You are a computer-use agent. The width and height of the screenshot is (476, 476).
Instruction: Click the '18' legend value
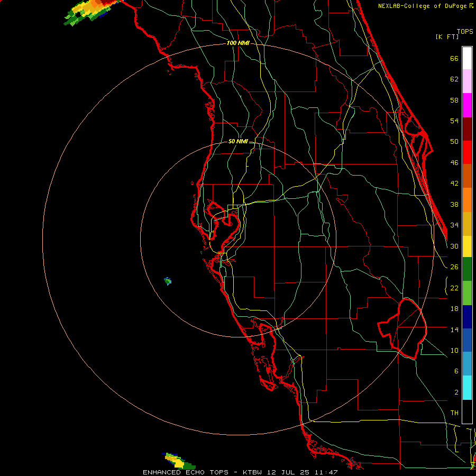click(454, 309)
